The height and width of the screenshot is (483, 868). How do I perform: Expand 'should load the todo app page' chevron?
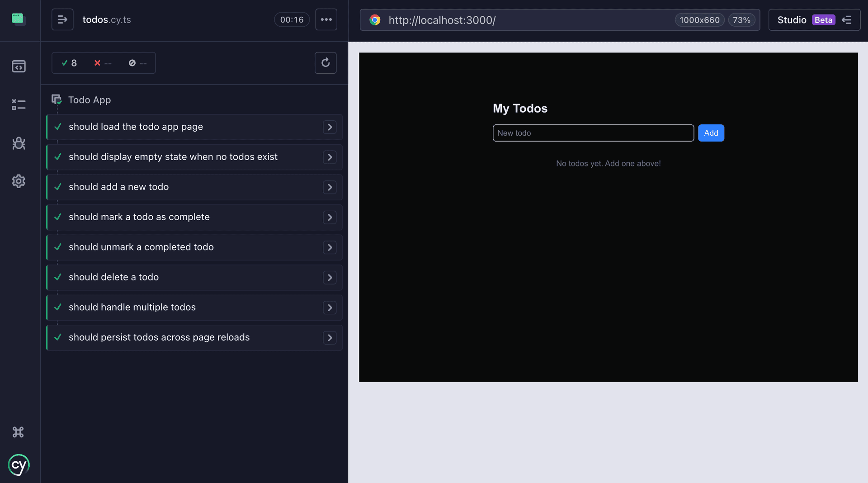[x=330, y=127]
